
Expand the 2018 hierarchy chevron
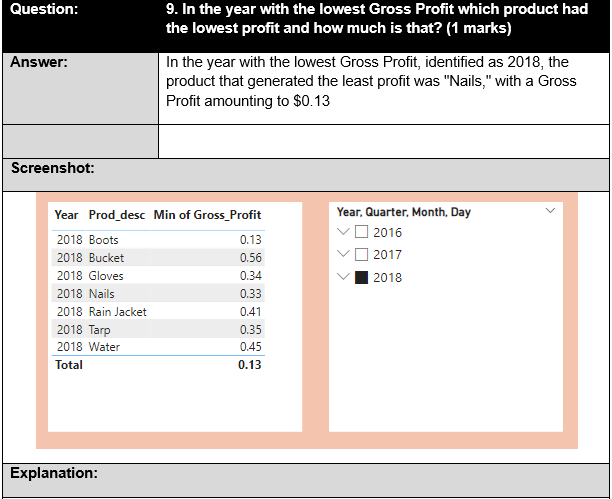(345, 277)
